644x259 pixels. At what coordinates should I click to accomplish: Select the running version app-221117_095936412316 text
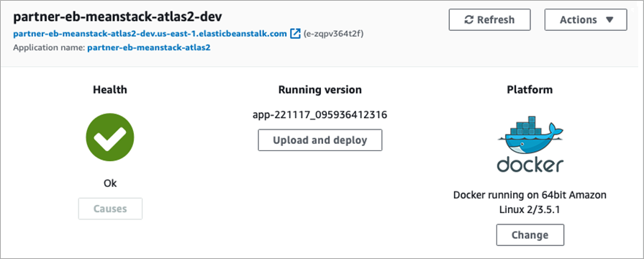320,114
